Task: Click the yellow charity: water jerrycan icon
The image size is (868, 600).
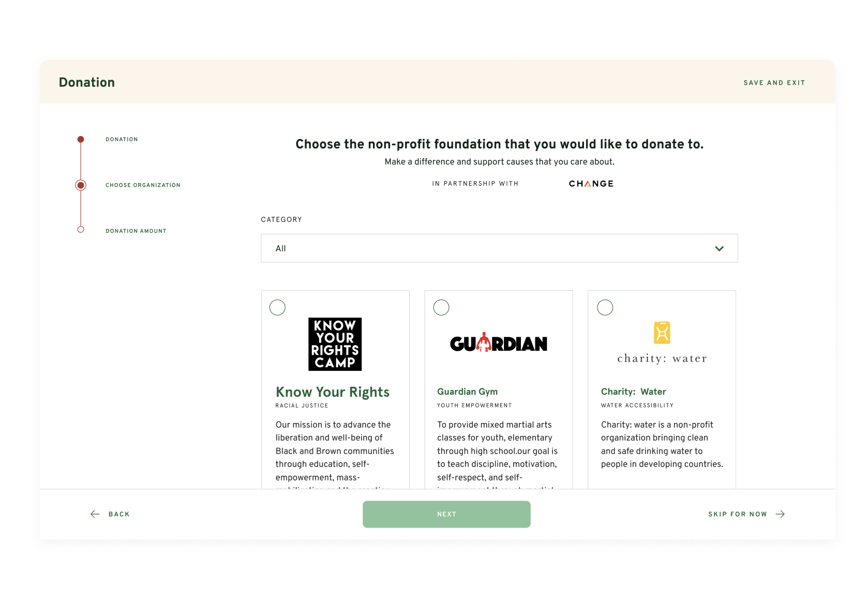Action: pyautogui.click(x=662, y=333)
